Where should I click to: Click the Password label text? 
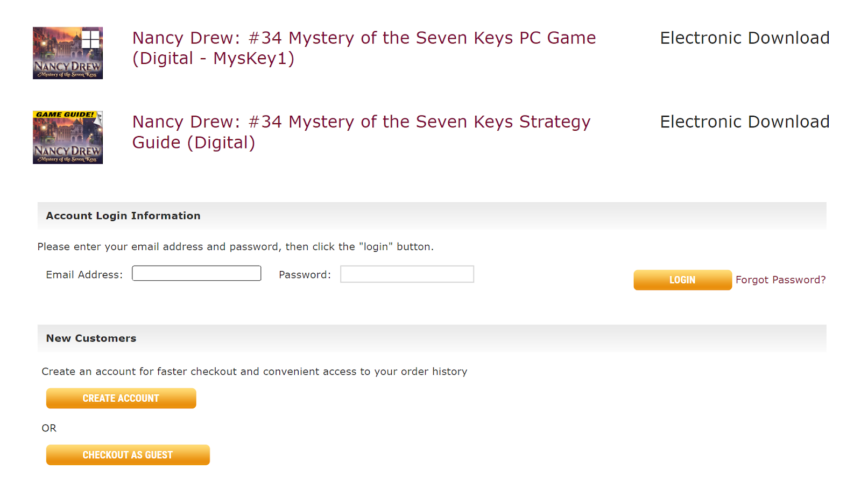click(x=305, y=274)
